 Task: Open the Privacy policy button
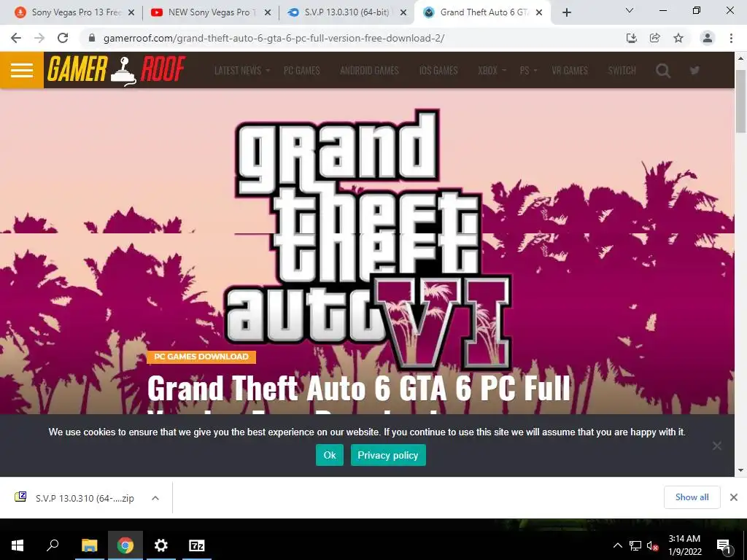tap(388, 455)
